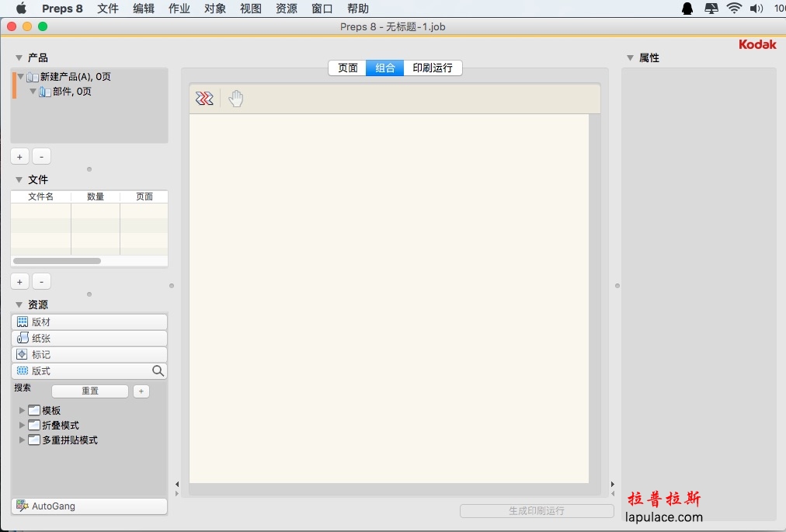786x532 pixels.
Task: Switch to the 印刷运行 tab
Action: [433, 68]
